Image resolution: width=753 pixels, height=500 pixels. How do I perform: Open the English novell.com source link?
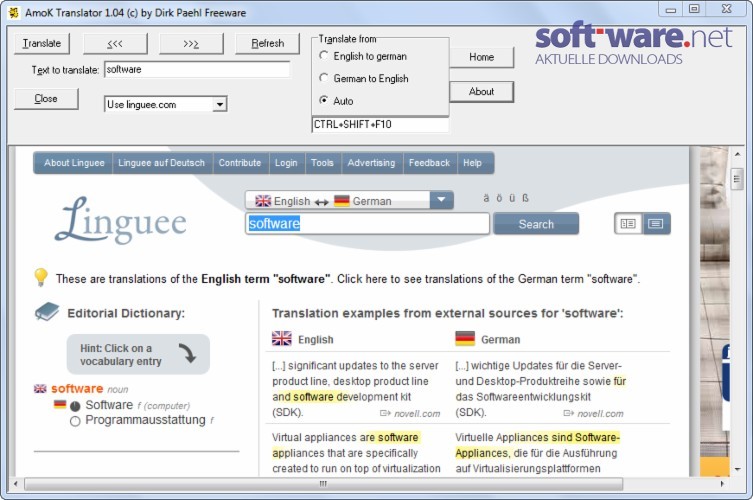(417, 414)
